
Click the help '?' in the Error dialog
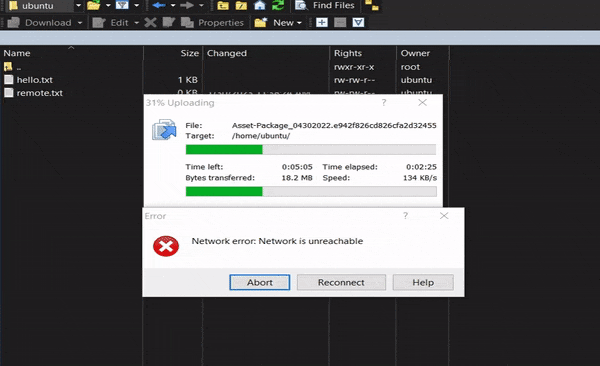[405, 216]
